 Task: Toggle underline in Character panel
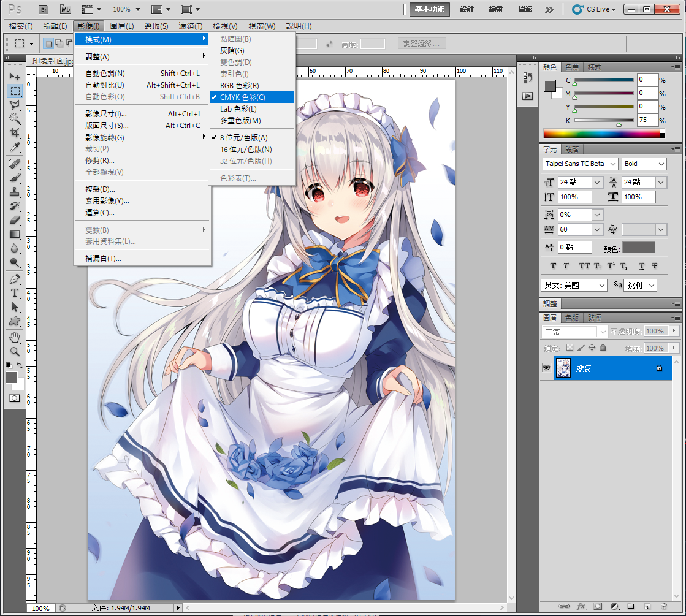point(642,266)
